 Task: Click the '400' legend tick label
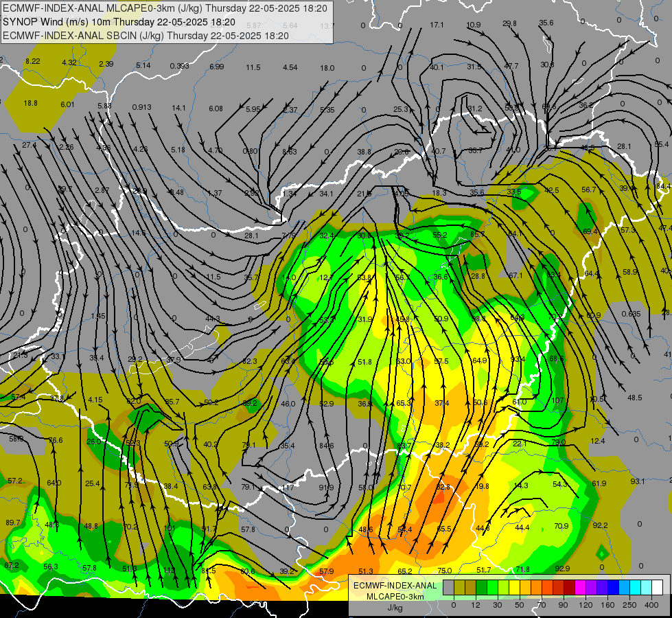tap(651, 605)
